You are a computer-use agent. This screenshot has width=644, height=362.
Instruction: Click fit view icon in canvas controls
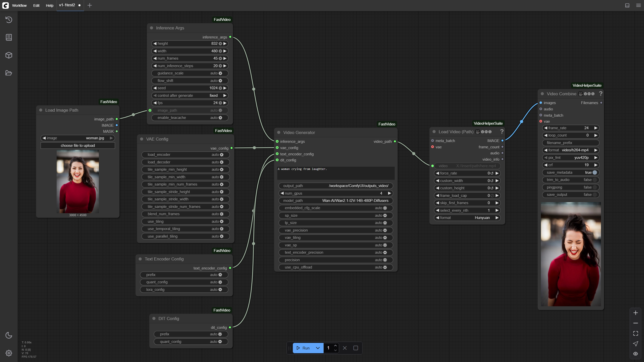coord(636,333)
